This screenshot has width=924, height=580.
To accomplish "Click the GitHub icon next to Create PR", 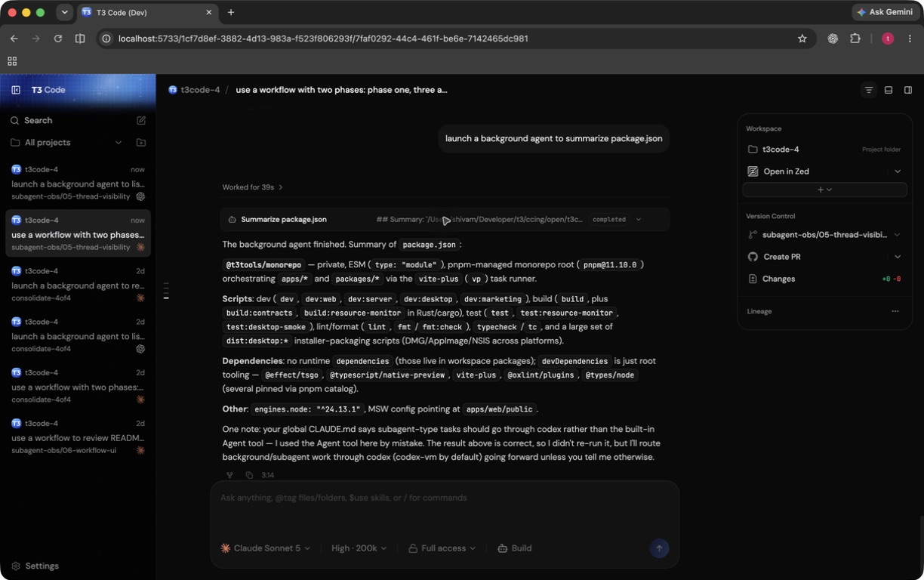I will [753, 257].
